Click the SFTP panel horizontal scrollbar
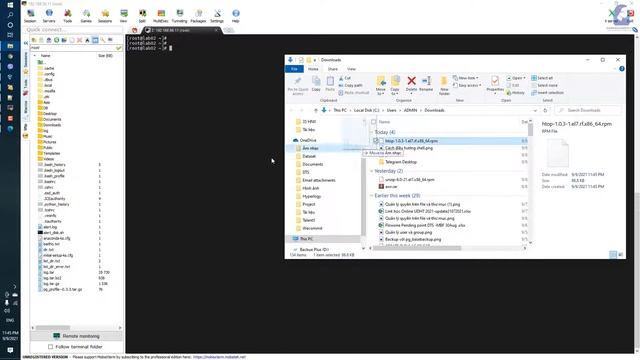Screen dimensions: 640x360 53,328
